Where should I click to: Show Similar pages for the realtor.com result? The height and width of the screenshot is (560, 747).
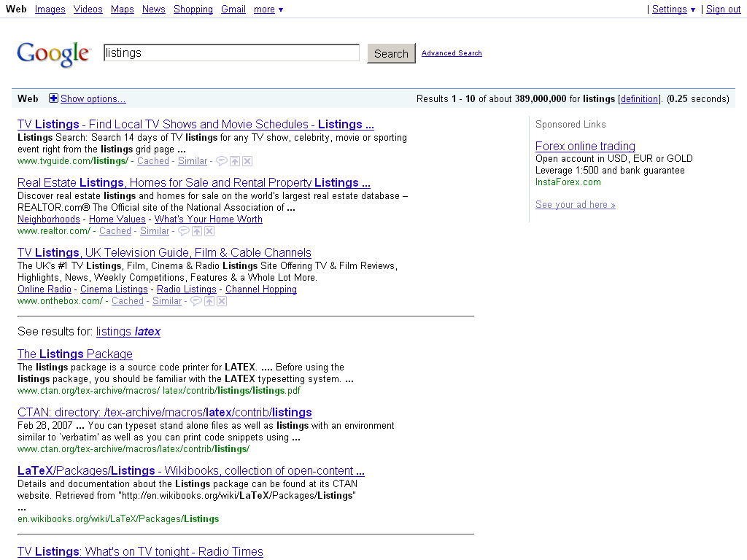(155, 231)
